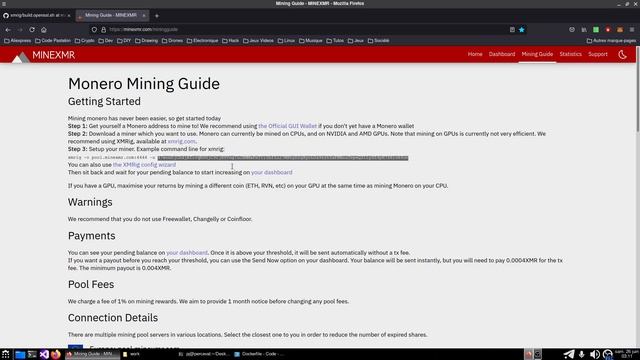The image size is (640, 360).
Task: Open the Drones bookmark folder
Action: pos(172,41)
